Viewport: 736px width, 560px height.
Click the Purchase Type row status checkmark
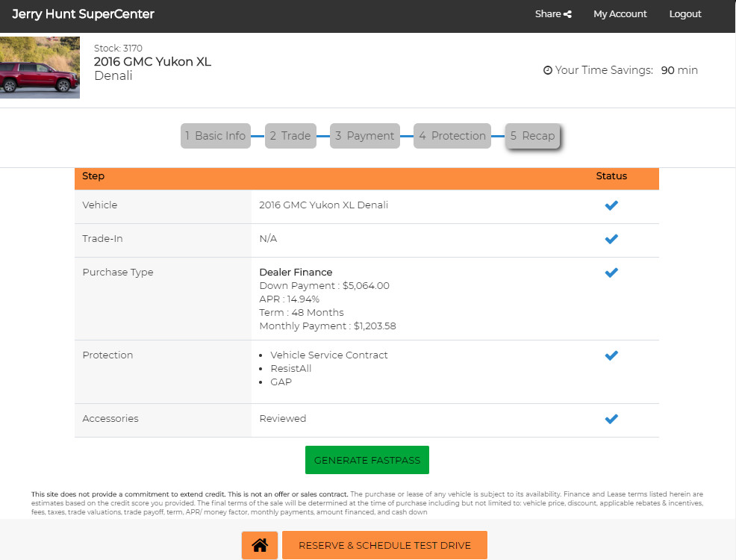(611, 273)
